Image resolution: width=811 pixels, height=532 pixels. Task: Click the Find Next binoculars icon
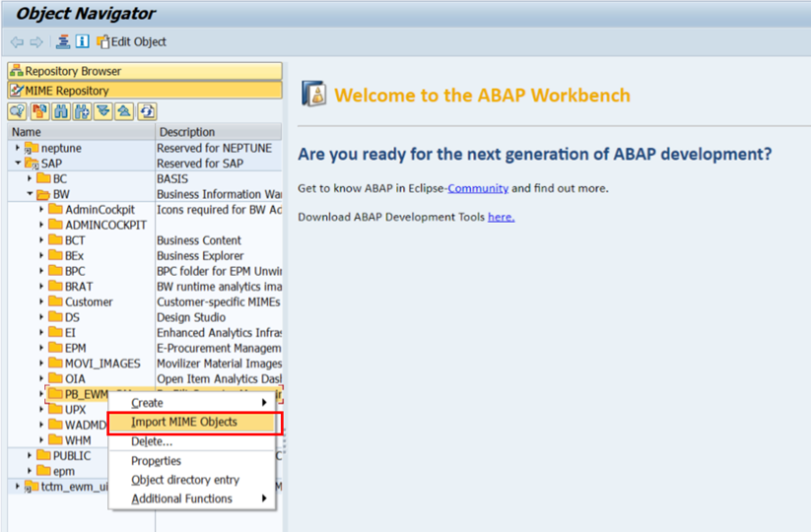(x=82, y=111)
